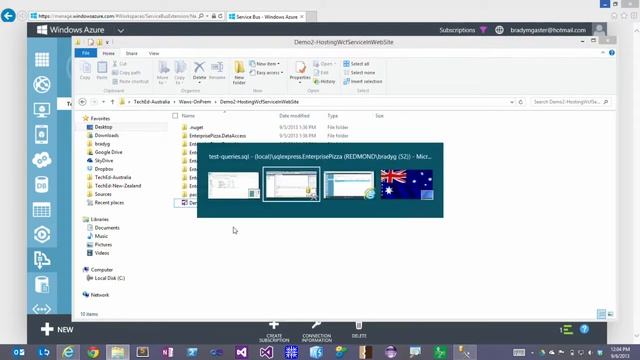Image resolution: width=640 pixels, height=360 pixels.
Task: Open Share tab in Explorer ribbon
Action: [131, 53]
